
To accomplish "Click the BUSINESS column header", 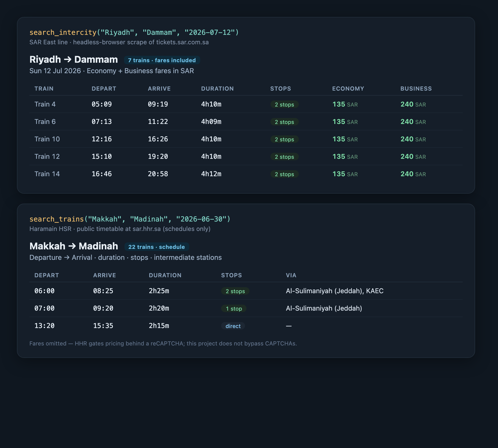I will point(416,89).
